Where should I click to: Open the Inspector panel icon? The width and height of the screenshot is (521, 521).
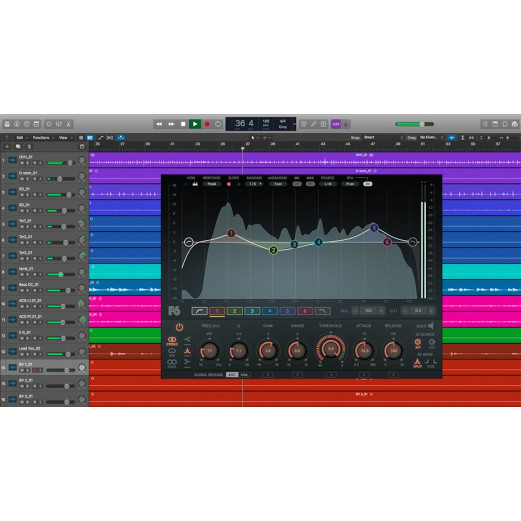coord(17,124)
